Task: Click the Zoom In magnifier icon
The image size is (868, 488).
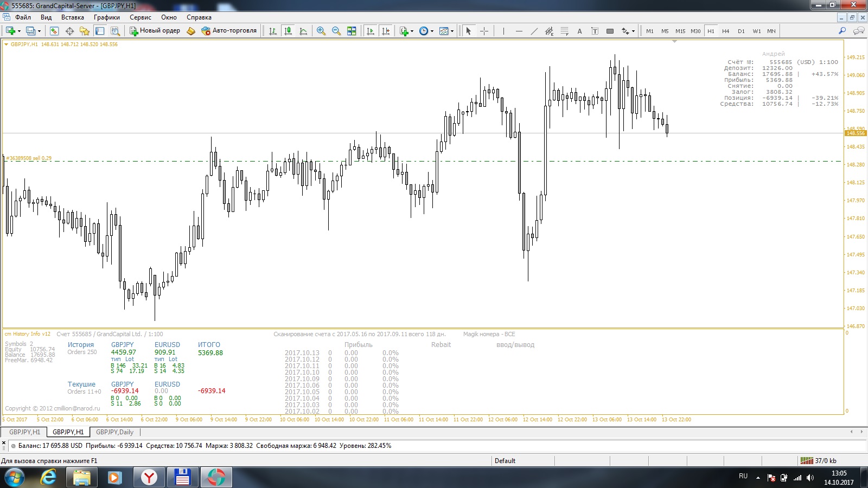Action: point(321,31)
